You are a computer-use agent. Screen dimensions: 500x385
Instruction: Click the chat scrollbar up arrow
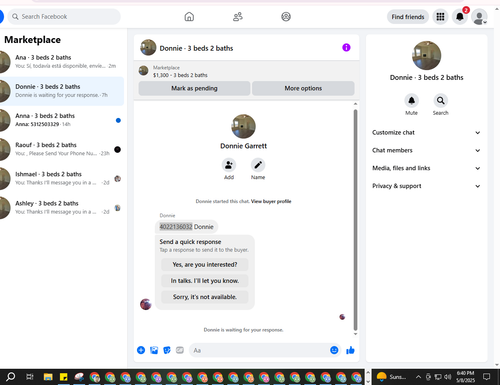click(355, 104)
